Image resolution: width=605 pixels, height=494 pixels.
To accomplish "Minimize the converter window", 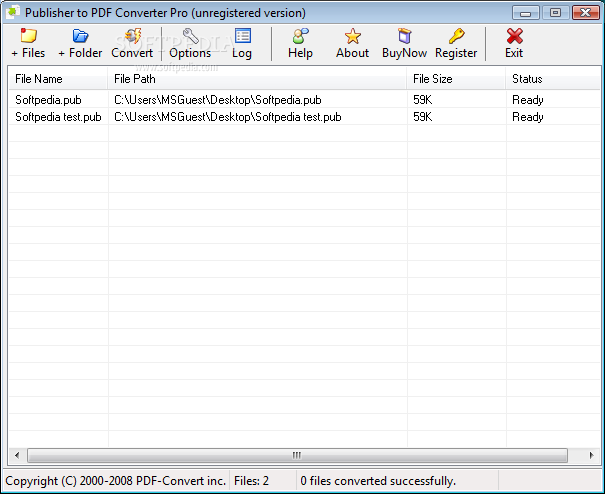I will click(525, 13).
